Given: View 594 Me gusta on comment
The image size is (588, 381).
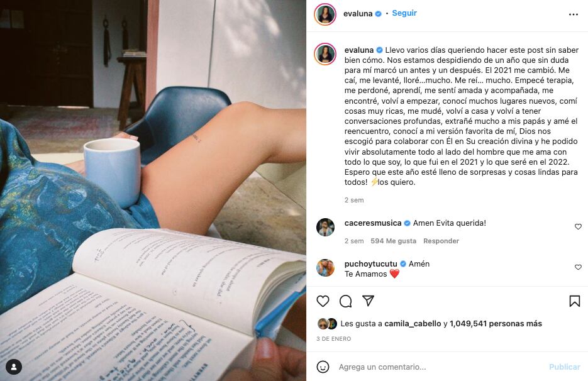Looking at the screenshot, I should tap(394, 241).
